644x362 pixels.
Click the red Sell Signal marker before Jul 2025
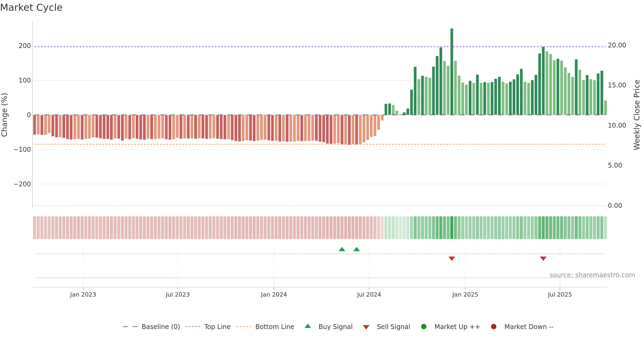click(543, 258)
